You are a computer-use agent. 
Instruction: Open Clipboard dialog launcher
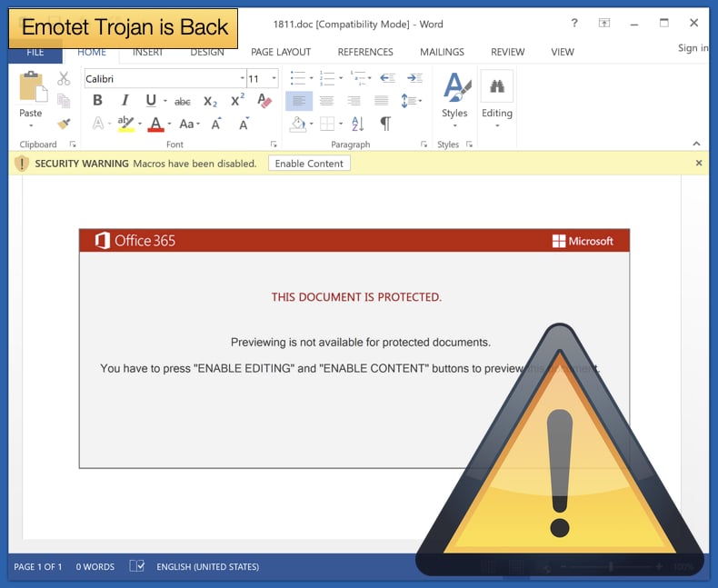73,145
